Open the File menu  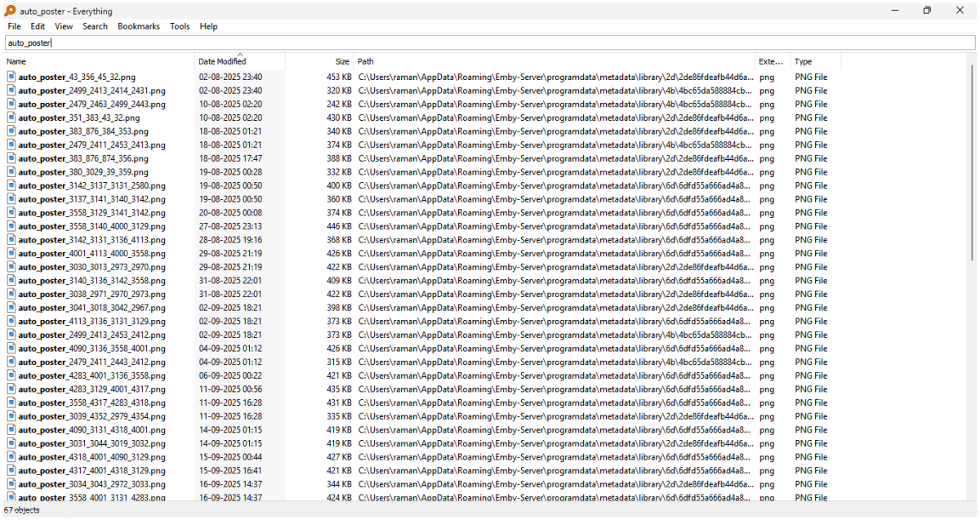click(x=14, y=26)
